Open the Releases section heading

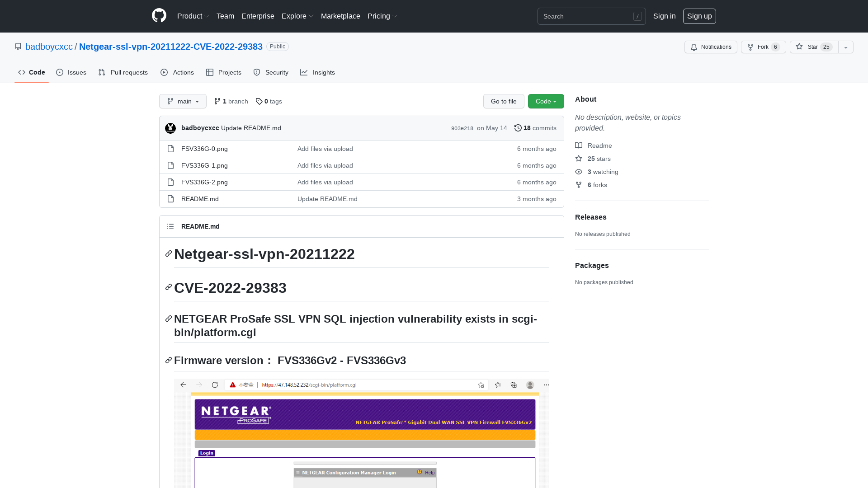point(590,217)
